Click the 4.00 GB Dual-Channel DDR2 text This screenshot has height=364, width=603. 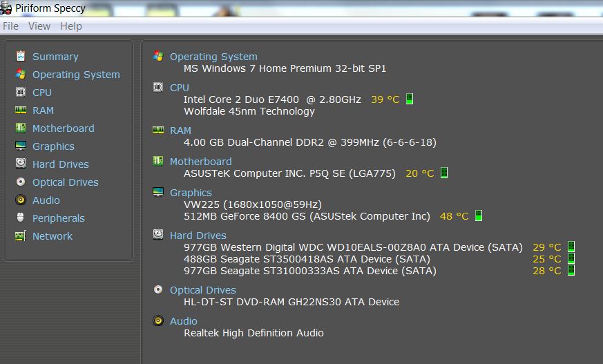click(310, 142)
